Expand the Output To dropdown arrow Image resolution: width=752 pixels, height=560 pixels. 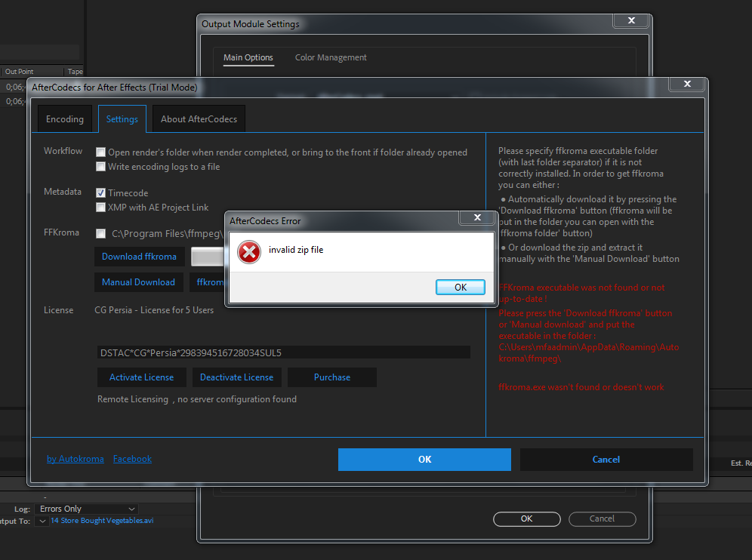43,522
